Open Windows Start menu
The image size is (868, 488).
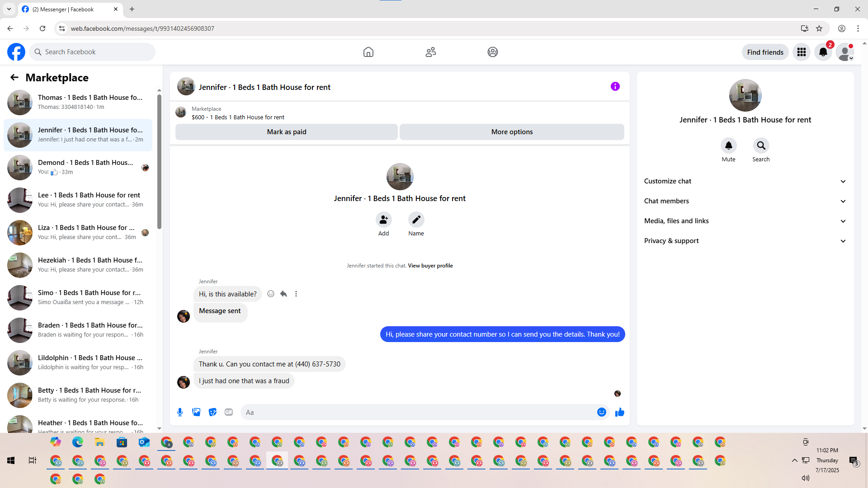pyautogui.click(x=11, y=460)
